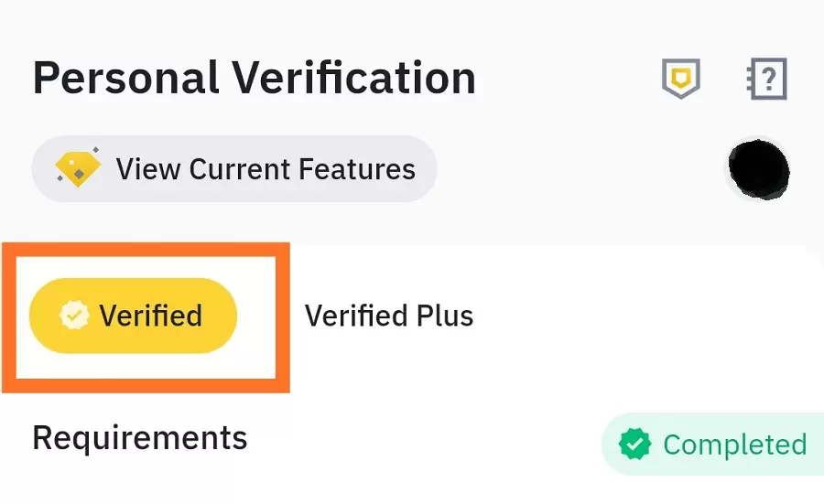The height and width of the screenshot is (504, 824).
Task: Tap the black circular avatar blob
Action: click(759, 168)
